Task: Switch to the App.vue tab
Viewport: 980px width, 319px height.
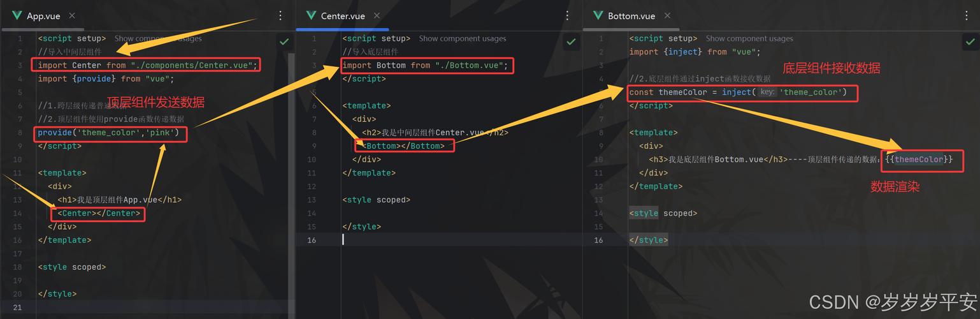Action: [43, 16]
